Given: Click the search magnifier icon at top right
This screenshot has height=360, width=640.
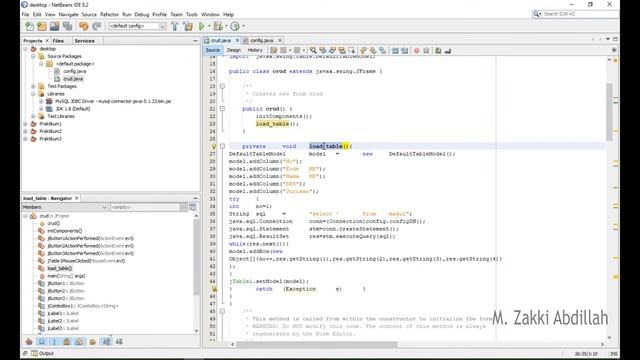Looking at the screenshot, I should pos(537,14).
